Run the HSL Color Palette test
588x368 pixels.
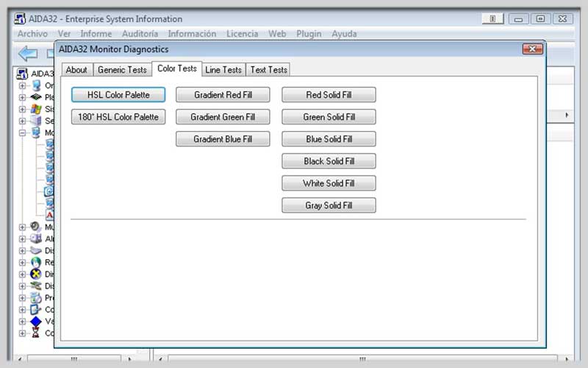(x=118, y=95)
